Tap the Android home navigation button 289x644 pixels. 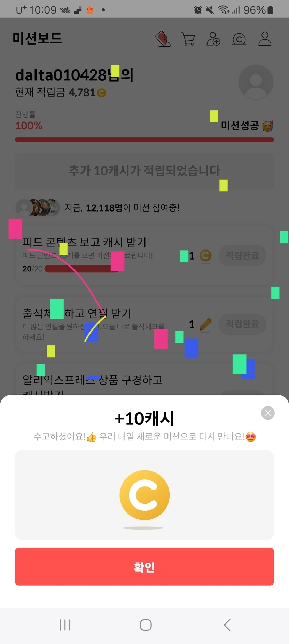pos(146,625)
